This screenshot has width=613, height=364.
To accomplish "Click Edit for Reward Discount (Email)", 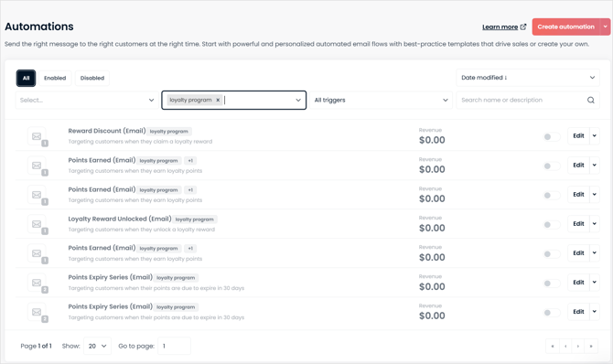I will 578,135.
